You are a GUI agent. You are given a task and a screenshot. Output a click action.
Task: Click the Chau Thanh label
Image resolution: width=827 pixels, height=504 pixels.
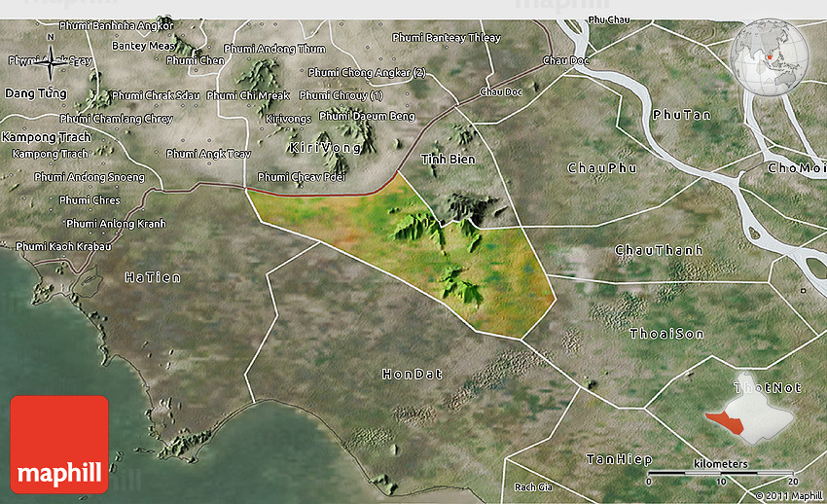[659, 251]
